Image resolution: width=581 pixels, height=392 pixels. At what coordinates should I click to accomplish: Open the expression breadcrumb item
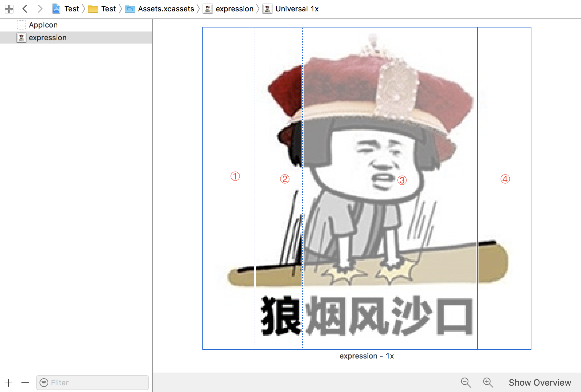[x=235, y=9]
